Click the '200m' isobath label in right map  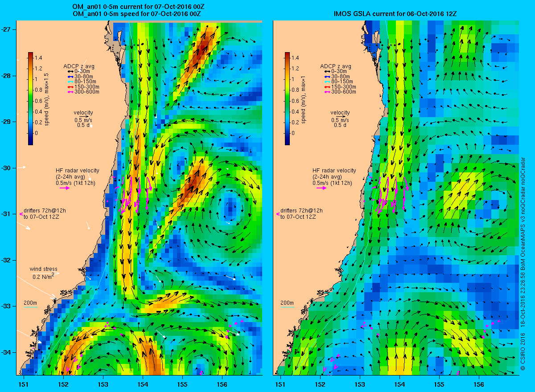[287, 303]
